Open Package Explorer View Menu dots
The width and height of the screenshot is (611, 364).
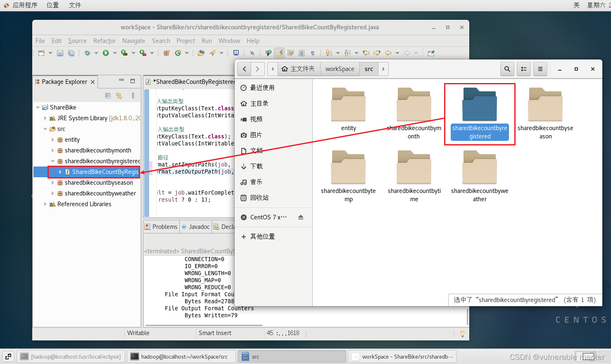tap(133, 95)
